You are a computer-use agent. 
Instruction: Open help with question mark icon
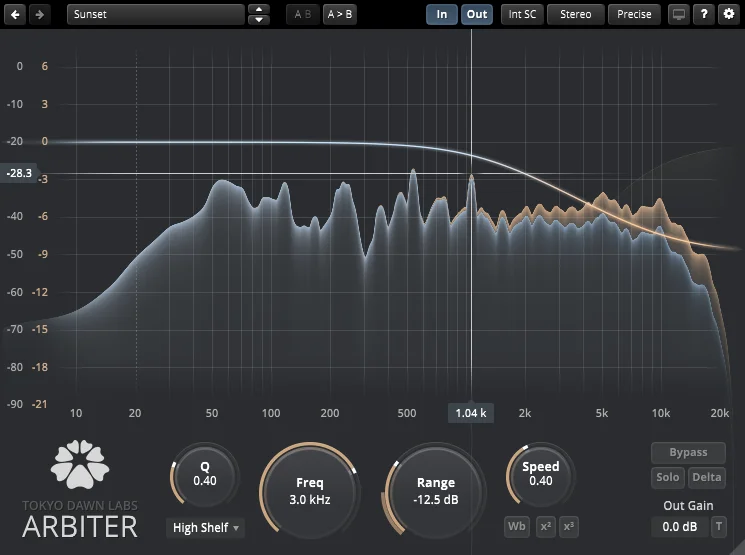(704, 14)
